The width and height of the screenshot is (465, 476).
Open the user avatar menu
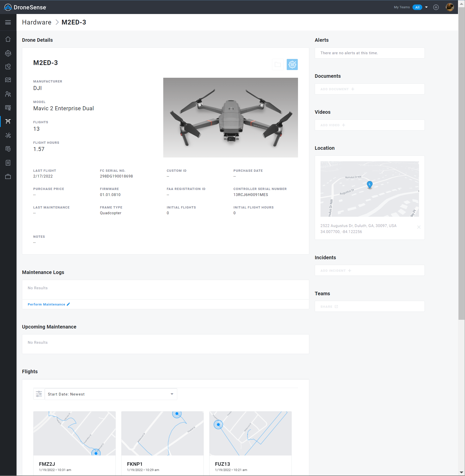tap(450, 7)
